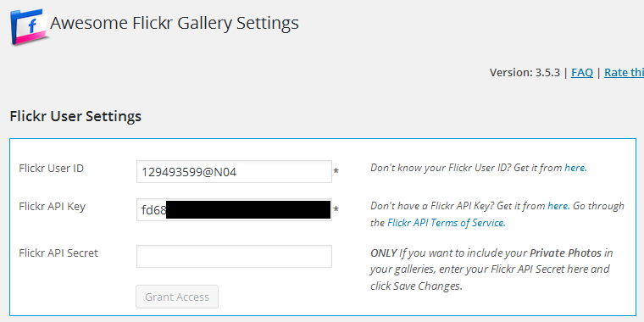Click inside the Flickr API Key field
This screenshot has height=322, width=644.
(x=234, y=210)
